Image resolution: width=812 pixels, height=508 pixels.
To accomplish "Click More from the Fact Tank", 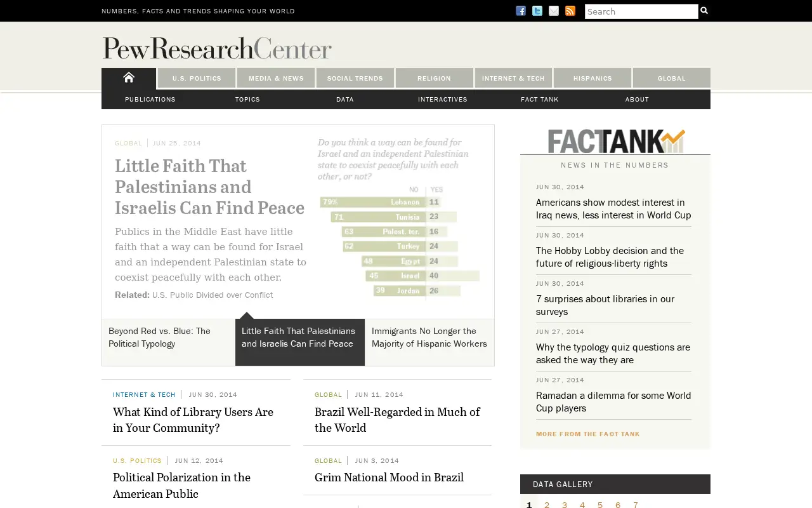I will click(588, 434).
